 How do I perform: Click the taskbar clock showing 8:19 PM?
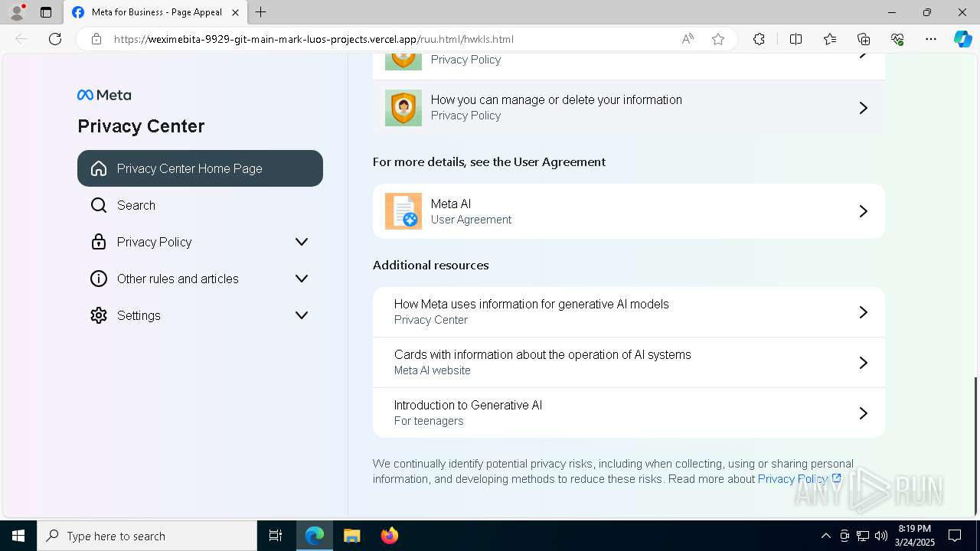click(915, 536)
